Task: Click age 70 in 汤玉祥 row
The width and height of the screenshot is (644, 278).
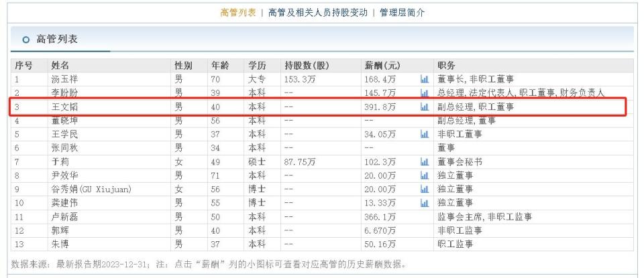Action: [x=215, y=80]
